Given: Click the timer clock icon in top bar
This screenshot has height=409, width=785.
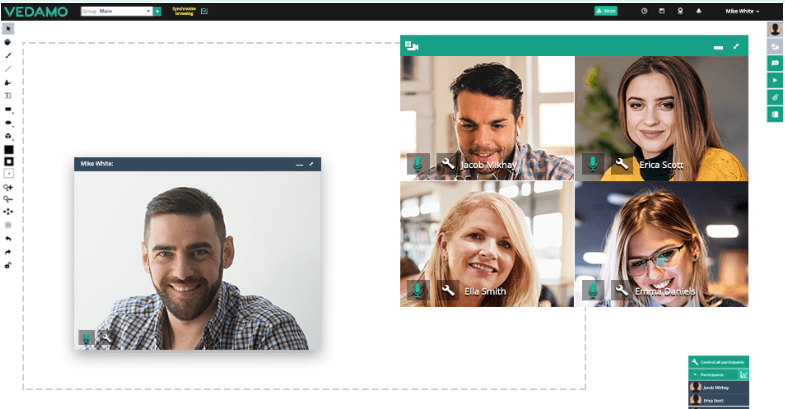Looking at the screenshot, I should click(644, 11).
